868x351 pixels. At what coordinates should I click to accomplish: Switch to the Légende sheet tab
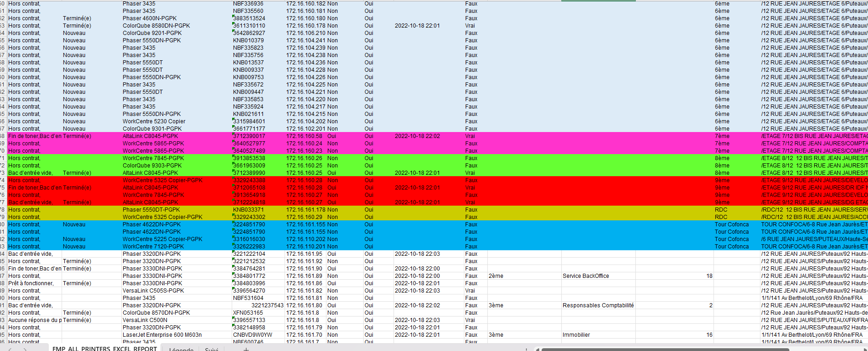(x=181, y=350)
